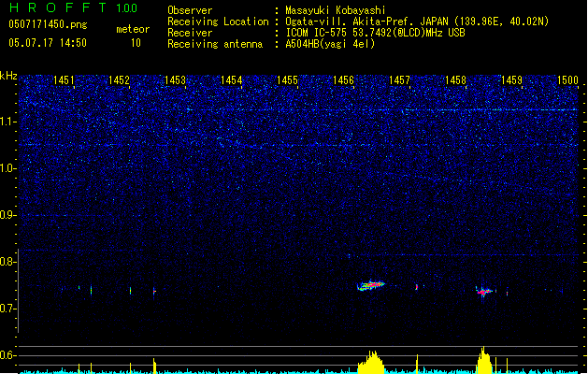The image size is (588, 374).
Task: Click the short echo just before 1453
Action: pyautogui.click(x=154, y=291)
